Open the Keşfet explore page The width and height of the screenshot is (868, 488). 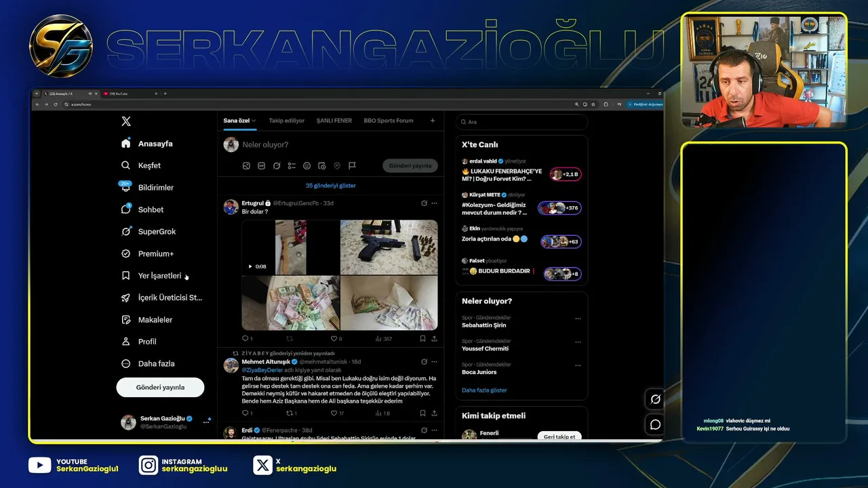[141, 165]
